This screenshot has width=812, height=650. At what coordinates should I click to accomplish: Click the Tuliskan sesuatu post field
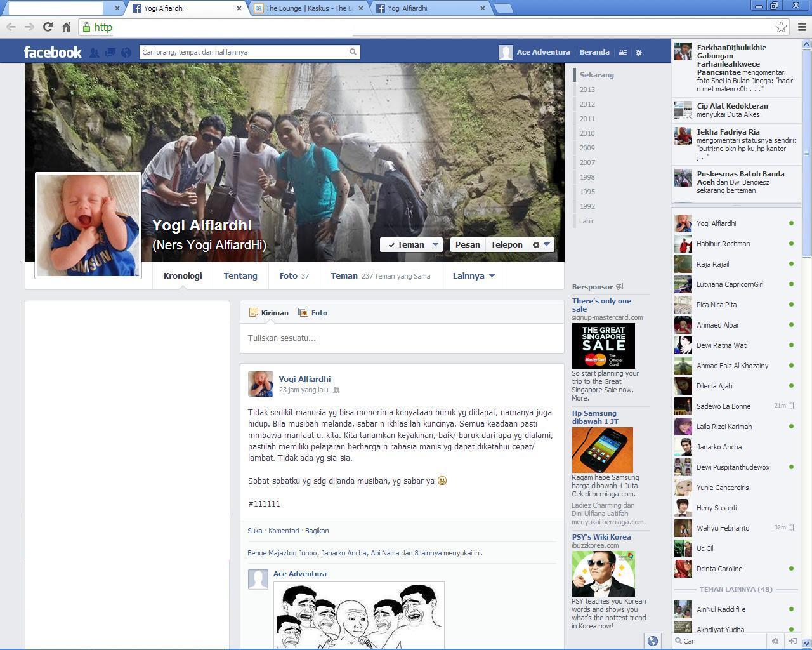click(402, 338)
